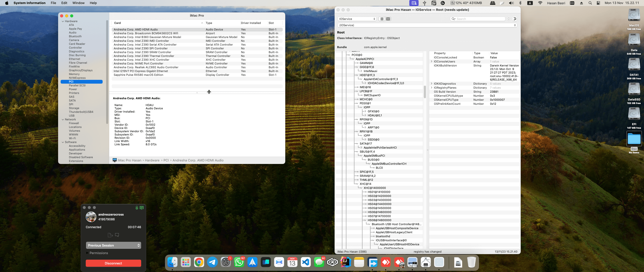Open WhatsApp from the Dock
The image size is (644, 272).
coord(239,262)
